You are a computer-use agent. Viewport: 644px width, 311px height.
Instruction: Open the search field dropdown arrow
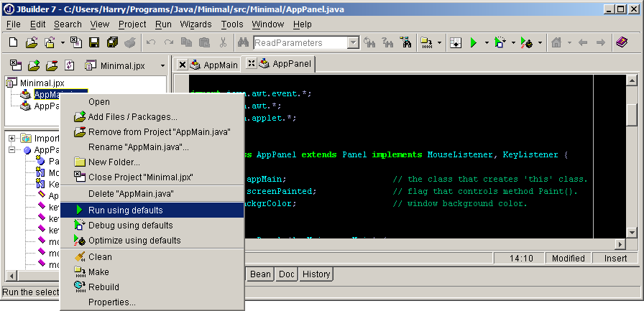pos(353,42)
